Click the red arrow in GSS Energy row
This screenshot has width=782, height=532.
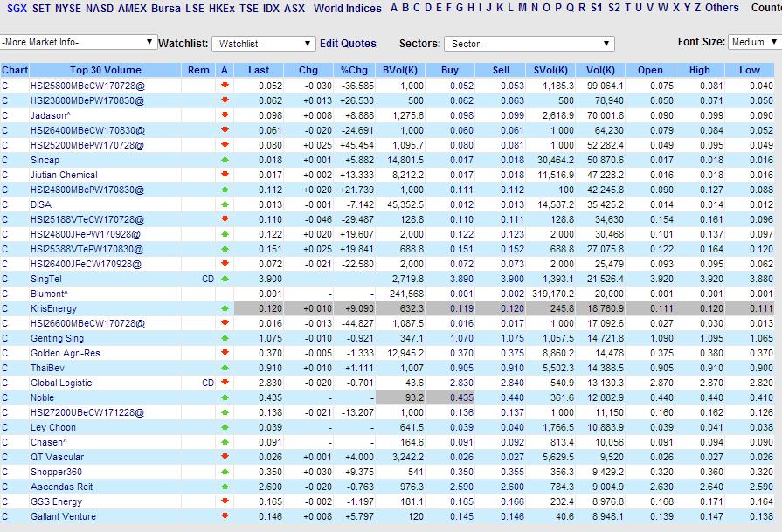click(225, 501)
